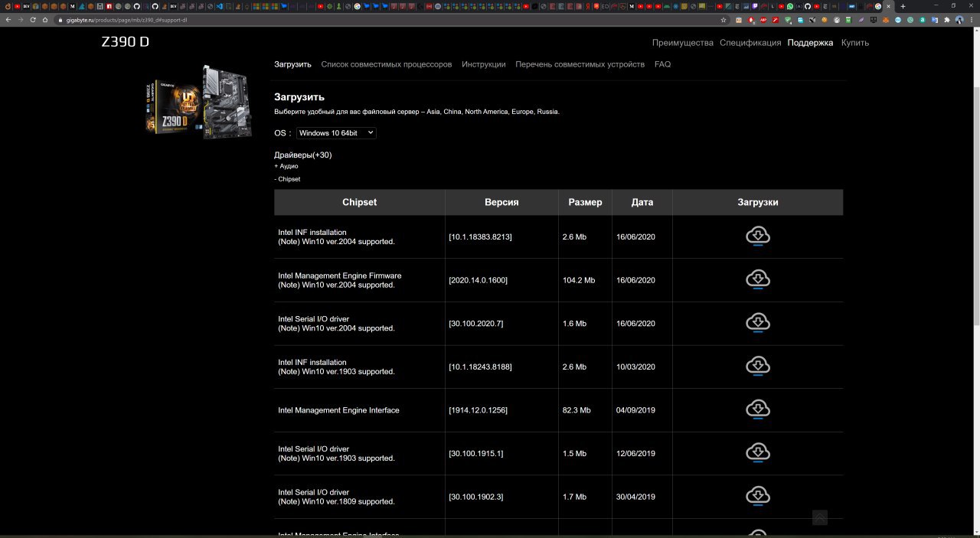Click the 104.2 Mb size cell
Viewport: 980px width, 538px height.
579,280
